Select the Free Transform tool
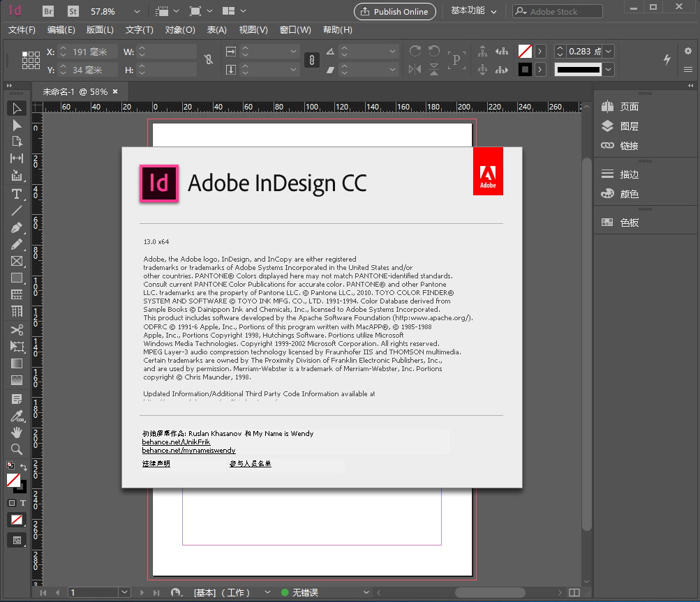Screen dimensions: 700x602 click(17, 347)
